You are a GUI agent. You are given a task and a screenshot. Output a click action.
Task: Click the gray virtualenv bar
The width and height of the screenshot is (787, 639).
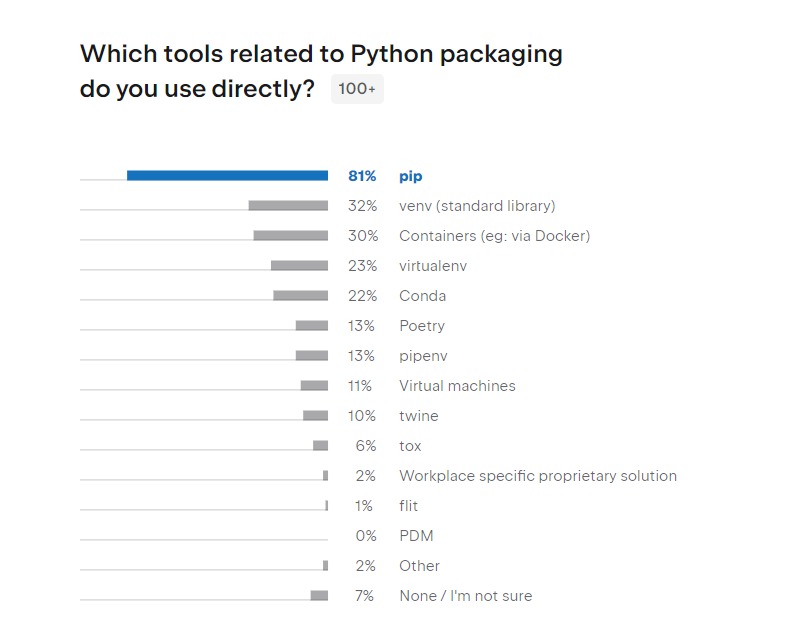pyautogui.click(x=299, y=266)
